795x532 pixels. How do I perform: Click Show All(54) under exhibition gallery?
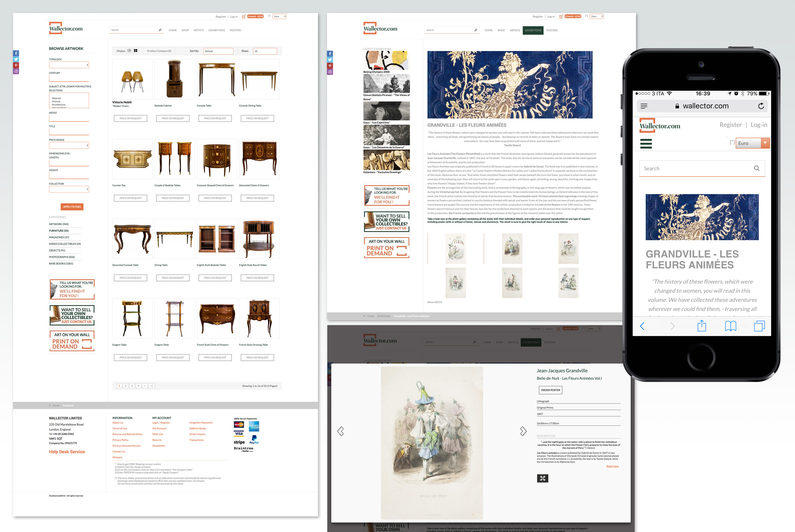[x=435, y=302]
